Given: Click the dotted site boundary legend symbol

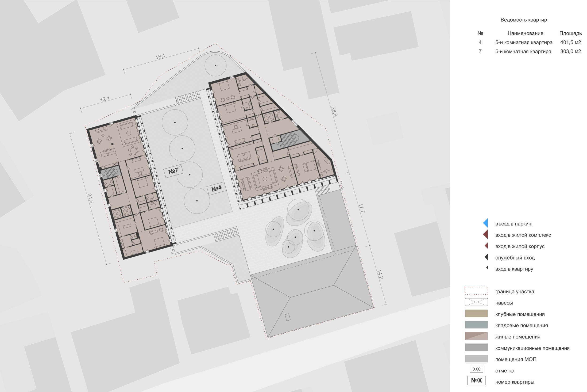Looking at the screenshot, I should click(476, 291).
